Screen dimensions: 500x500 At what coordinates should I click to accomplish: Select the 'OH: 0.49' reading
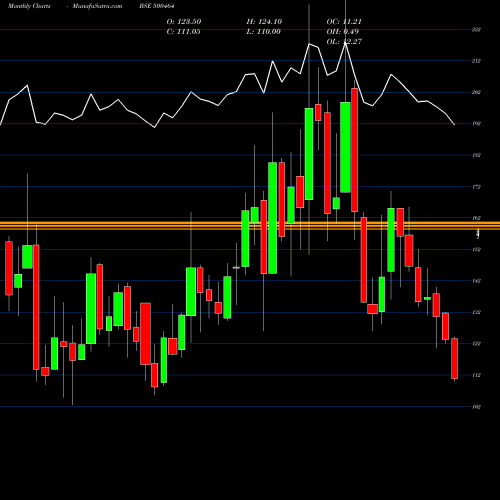(x=343, y=32)
